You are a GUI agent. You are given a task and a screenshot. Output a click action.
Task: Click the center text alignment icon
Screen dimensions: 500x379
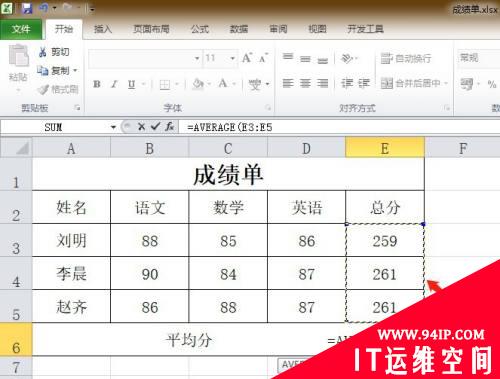(305, 83)
